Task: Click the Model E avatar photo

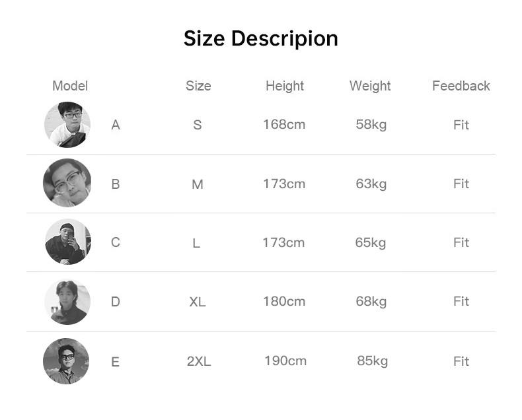Action: pyautogui.click(x=66, y=361)
